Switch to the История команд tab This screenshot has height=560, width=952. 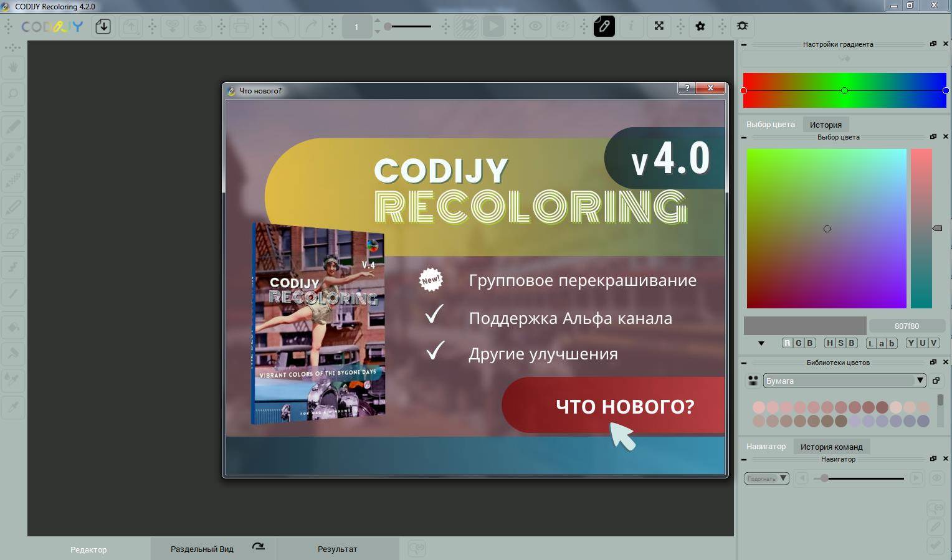point(831,447)
